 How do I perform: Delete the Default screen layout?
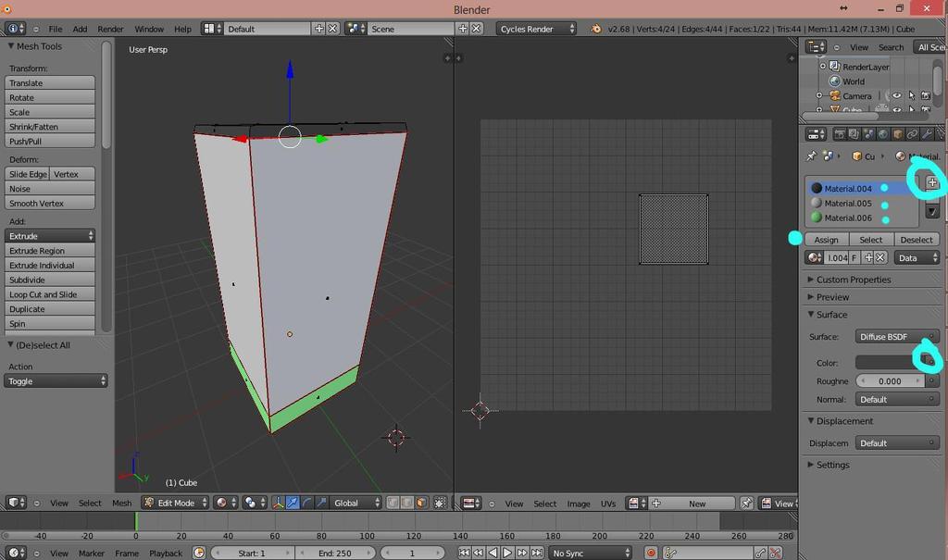click(x=332, y=29)
